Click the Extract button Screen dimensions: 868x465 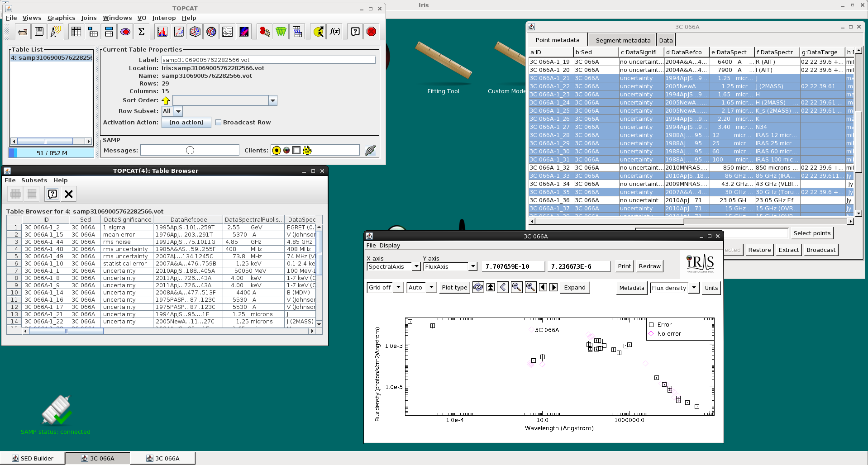point(788,250)
